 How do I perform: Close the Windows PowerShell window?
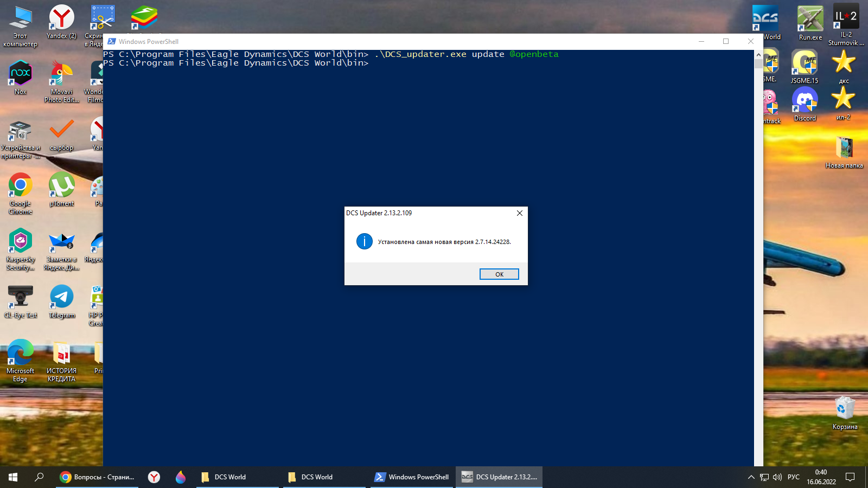pyautogui.click(x=751, y=41)
